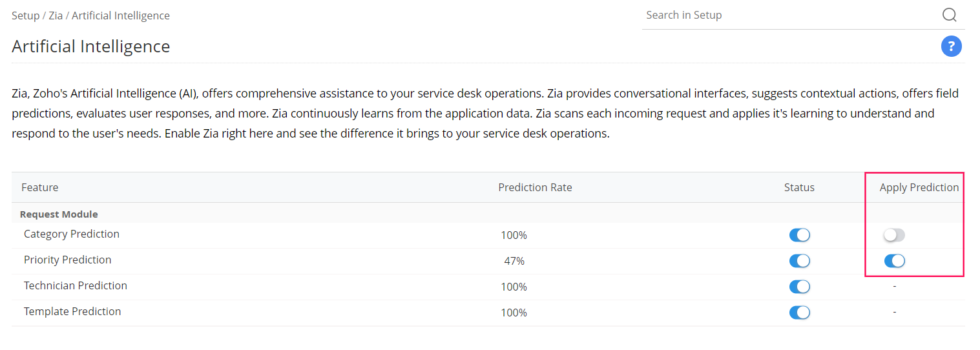Click the search magnifier icon
The width and height of the screenshot is (980, 350).
click(949, 15)
